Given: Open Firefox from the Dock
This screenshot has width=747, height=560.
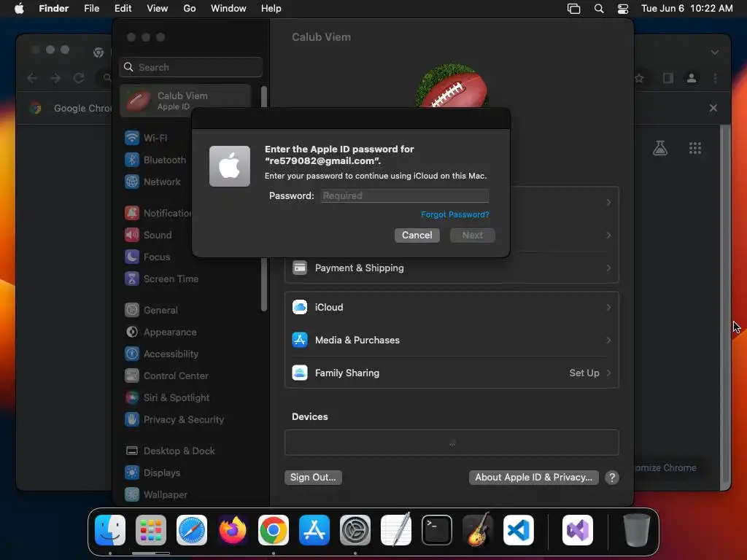Looking at the screenshot, I should 233,530.
